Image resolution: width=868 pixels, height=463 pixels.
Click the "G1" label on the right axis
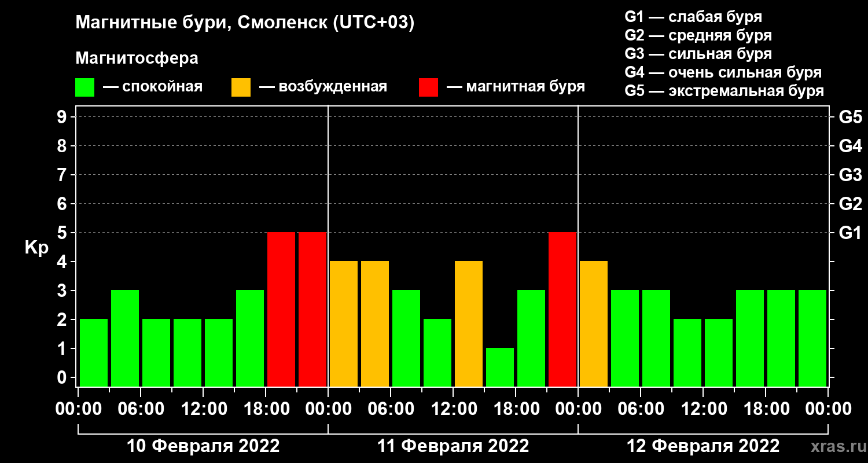point(851,233)
